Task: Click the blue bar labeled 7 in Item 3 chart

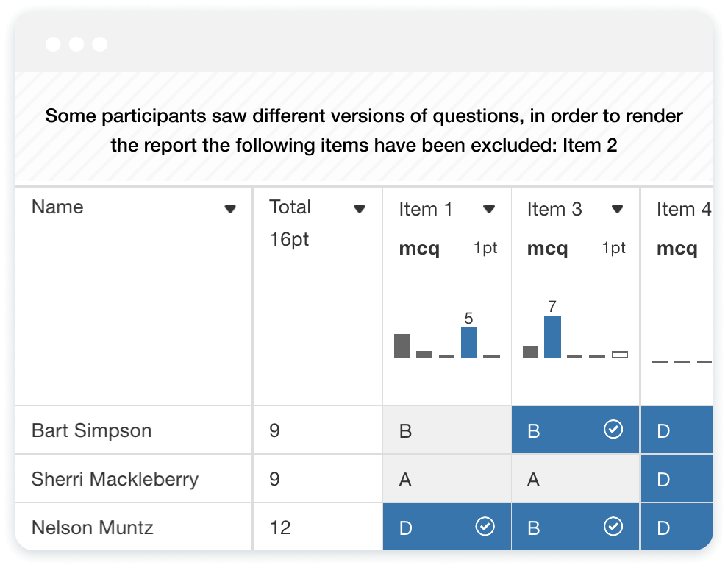Action: tap(552, 337)
